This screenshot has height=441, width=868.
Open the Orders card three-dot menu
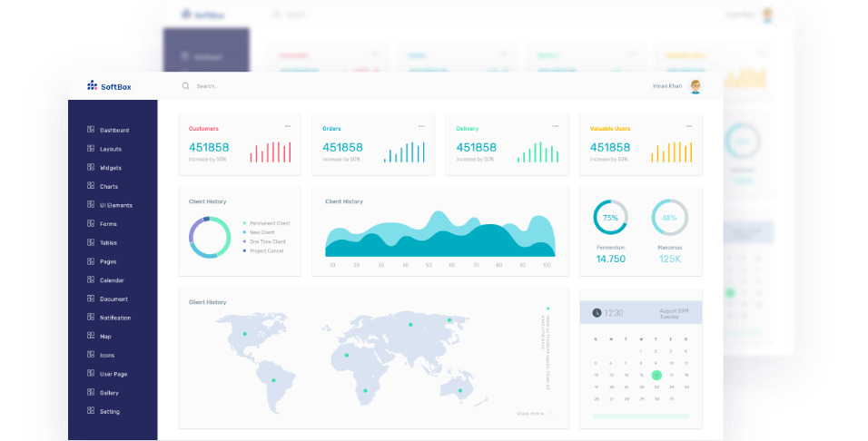point(422,127)
